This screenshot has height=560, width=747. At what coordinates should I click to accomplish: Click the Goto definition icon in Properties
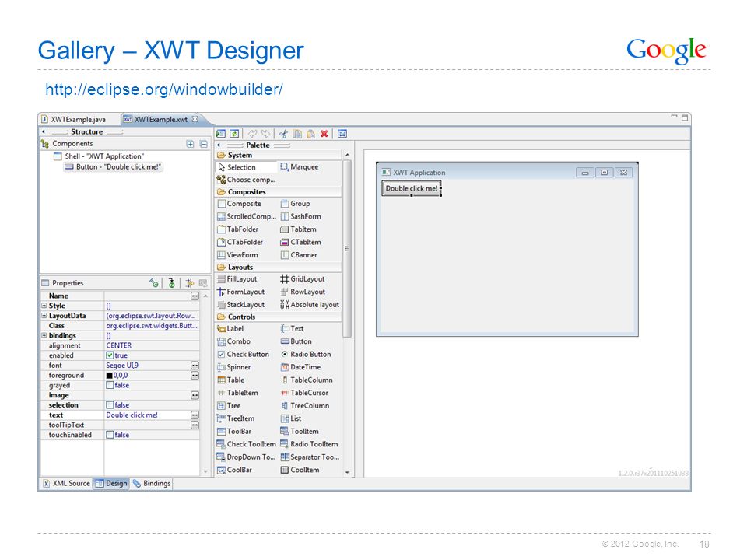(171, 283)
